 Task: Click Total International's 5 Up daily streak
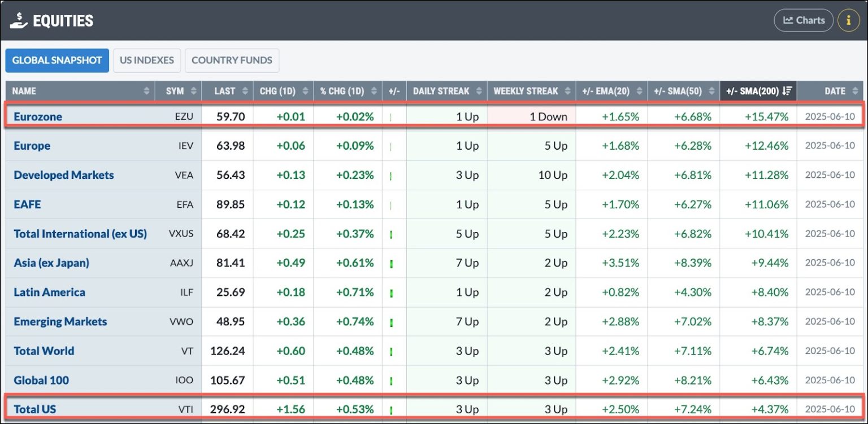pos(467,234)
